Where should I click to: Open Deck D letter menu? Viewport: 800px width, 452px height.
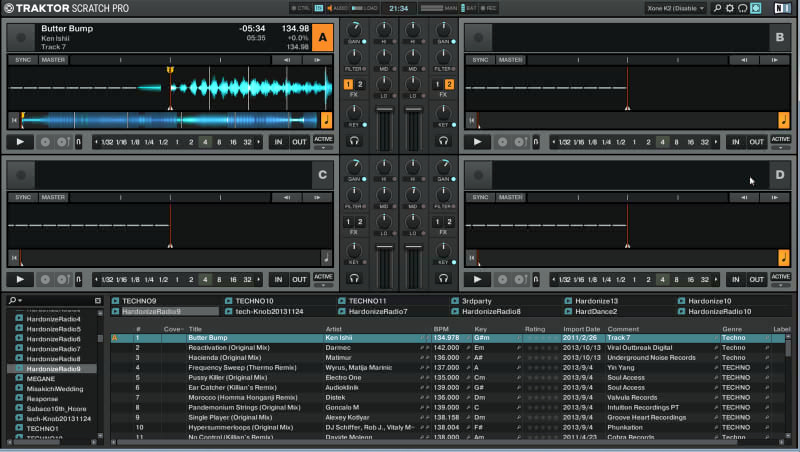coord(780,174)
